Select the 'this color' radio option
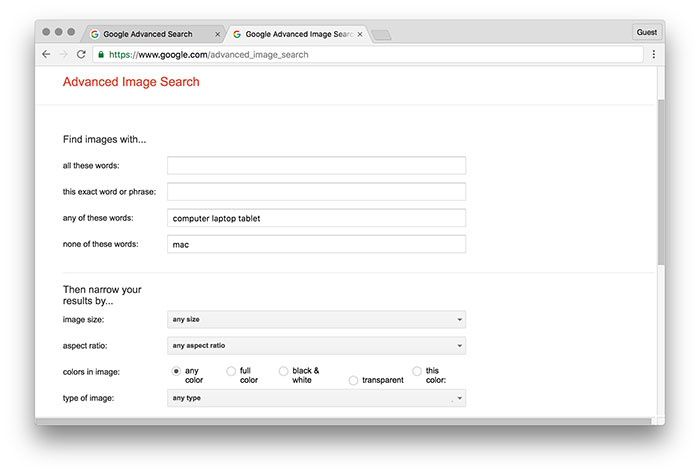This screenshot has height=475, width=700. click(x=417, y=371)
